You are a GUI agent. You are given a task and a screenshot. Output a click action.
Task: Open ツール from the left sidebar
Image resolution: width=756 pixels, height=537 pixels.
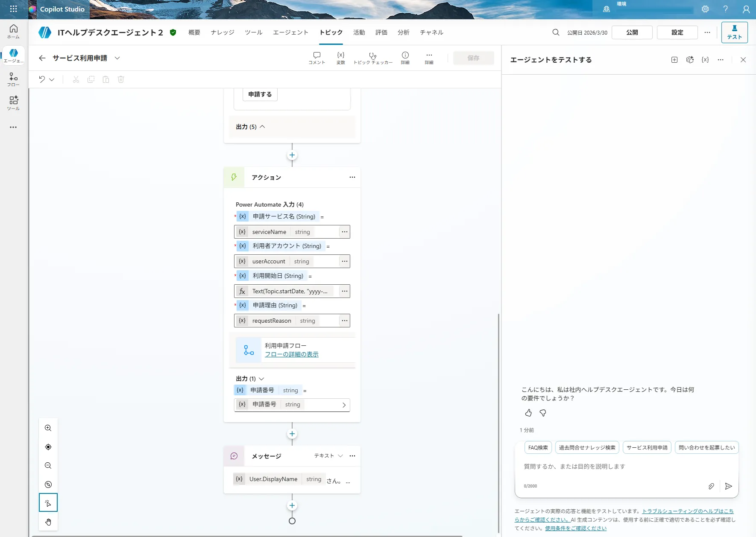(x=13, y=102)
